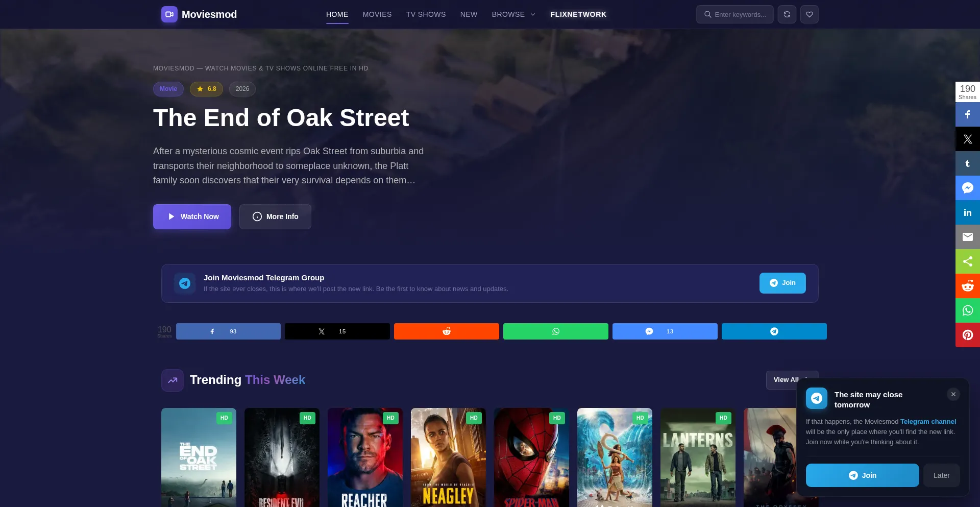Click the orange Reddit horizontal share bar
The height and width of the screenshot is (507, 980).
447,331
